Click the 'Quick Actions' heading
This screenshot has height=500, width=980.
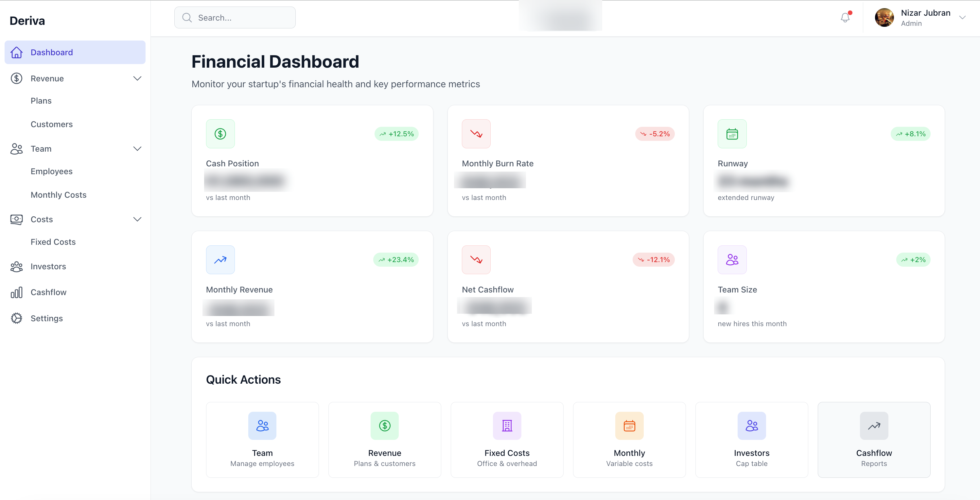pos(243,379)
